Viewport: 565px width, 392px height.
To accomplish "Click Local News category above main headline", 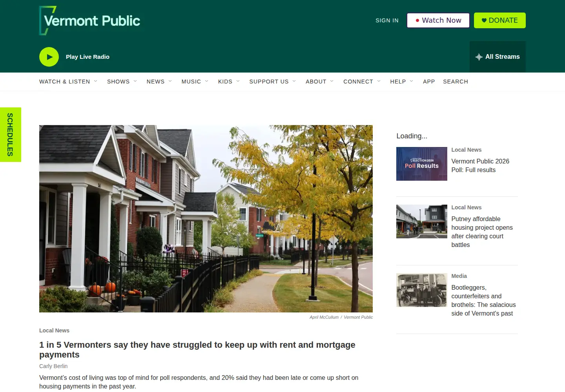I will 54,330.
